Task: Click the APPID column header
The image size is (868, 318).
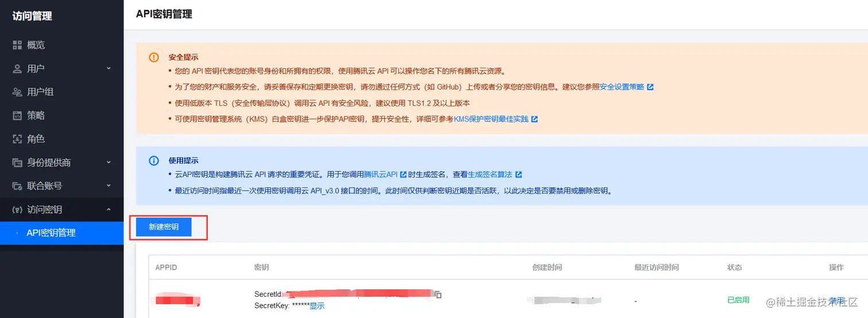Action: click(x=167, y=267)
